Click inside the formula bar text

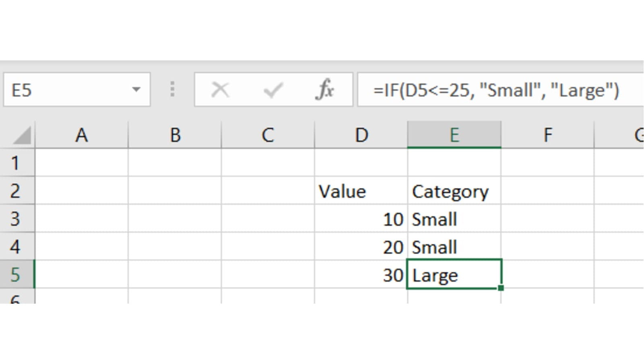496,90
